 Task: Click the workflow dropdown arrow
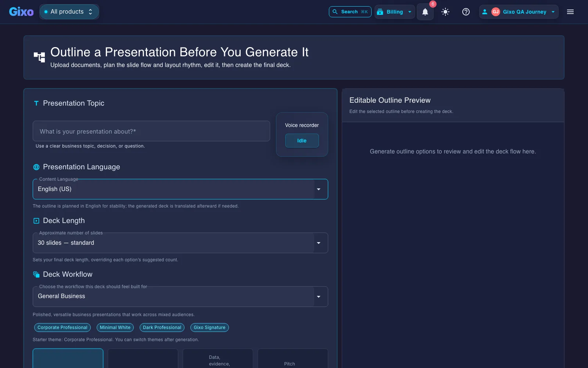coord(319,297)
